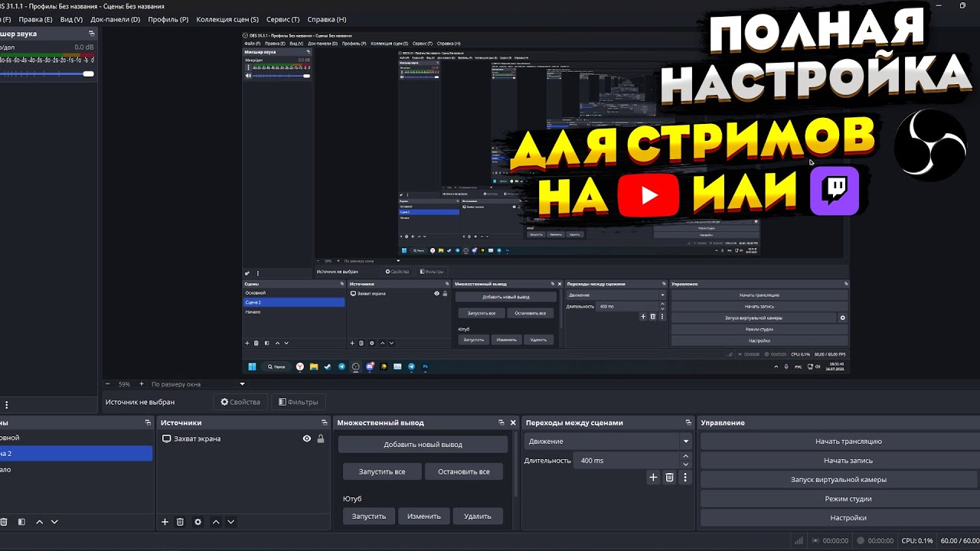
Task: Click the CPU: 0.1% status text
Action: click(917, 541)
